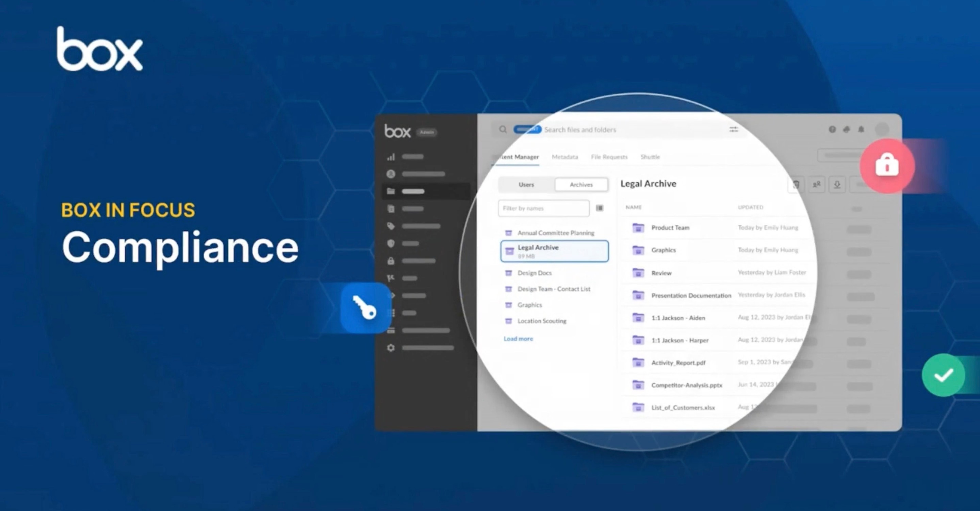Click the collaborators people icon
The height and width of the screenshot is (511, 980).
point(816,185)
